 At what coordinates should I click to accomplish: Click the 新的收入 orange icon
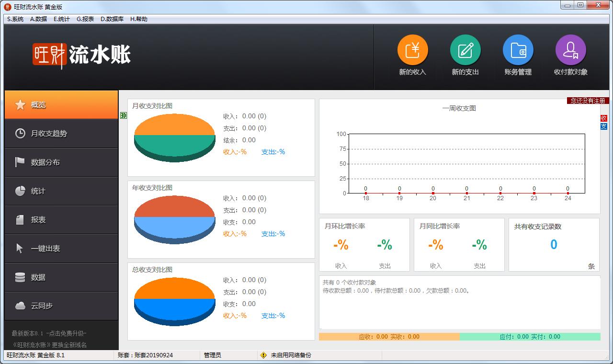412,50
